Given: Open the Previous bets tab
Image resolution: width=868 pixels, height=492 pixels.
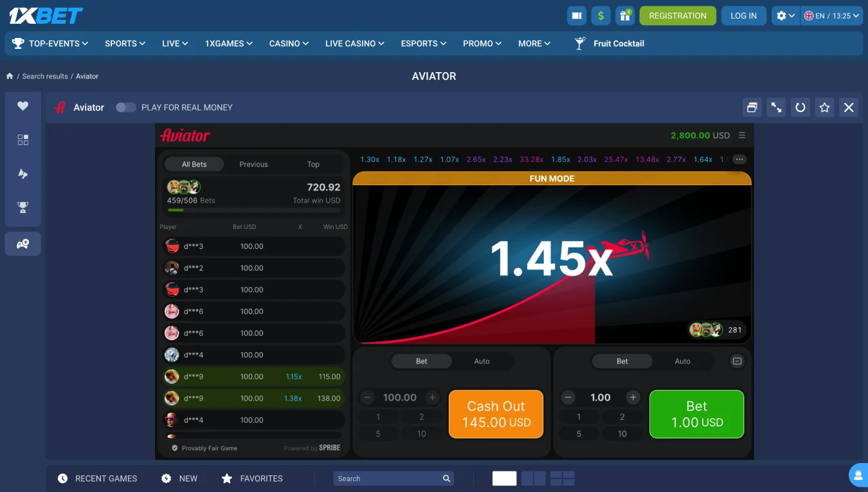Looking at the screenshot, I should click(253, 165).
